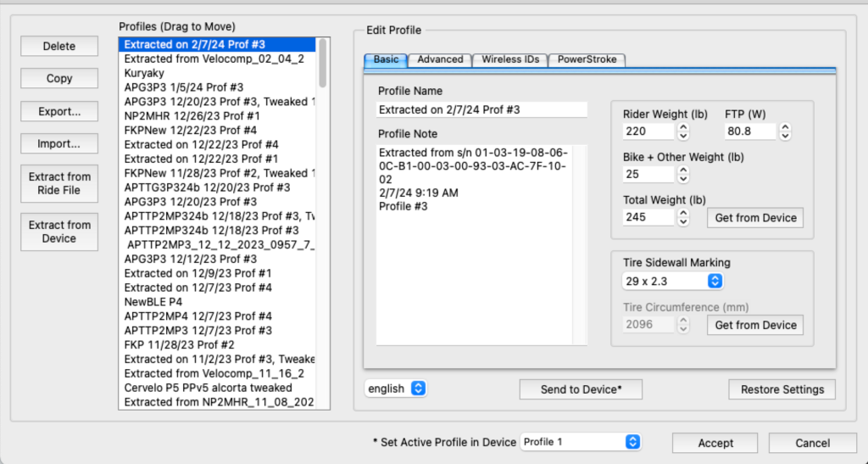Switch to the Advanced tab
868x464 pixels.
click(440, 59)
